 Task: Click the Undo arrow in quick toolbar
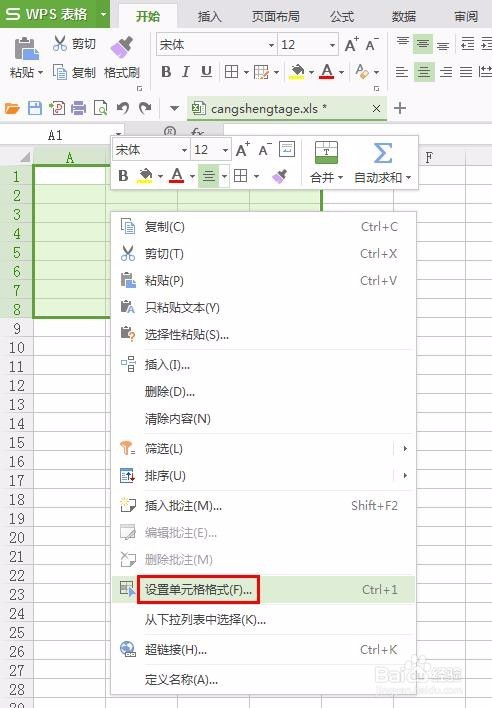[x=123, y=108]
